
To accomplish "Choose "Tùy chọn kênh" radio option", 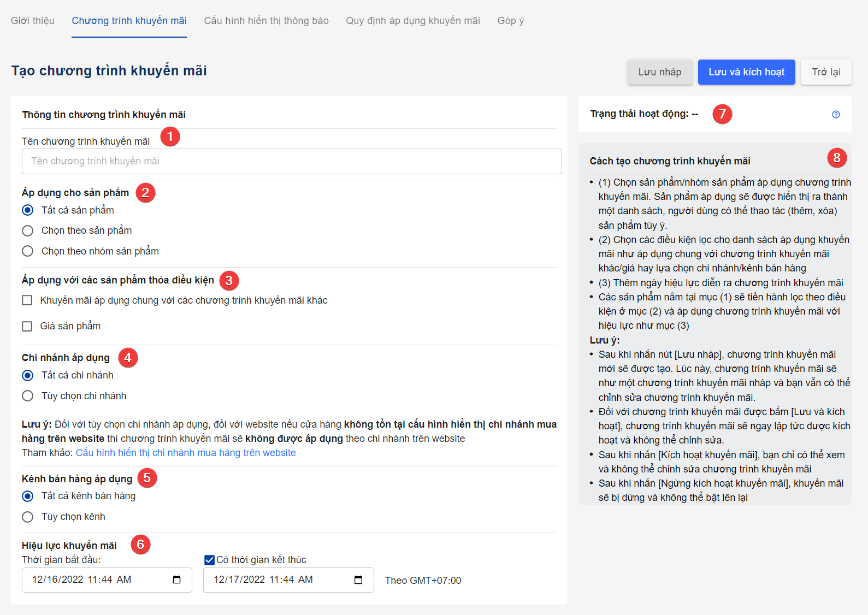I will coord(28,517).
